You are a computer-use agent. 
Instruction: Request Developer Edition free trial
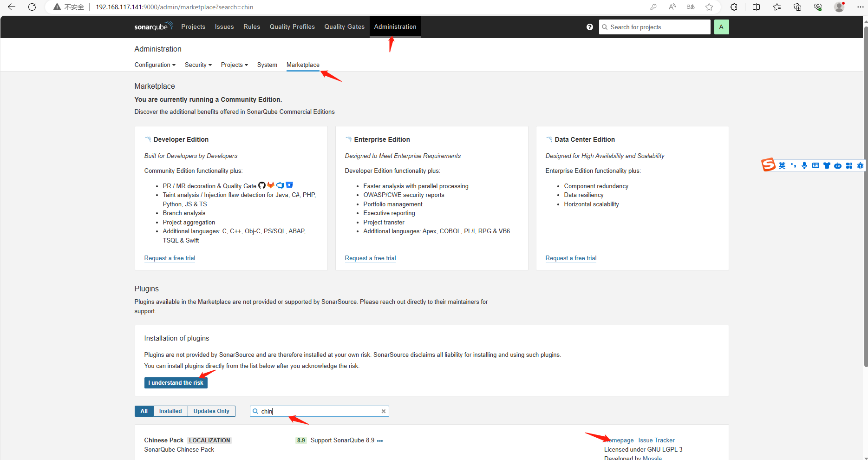pyautogui.click(x=170, y=258)
